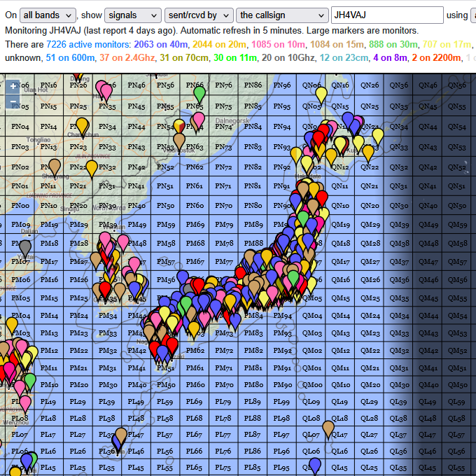Expand 'the callsign' selector dropdown
476x476 pixels.
(282, 15)
